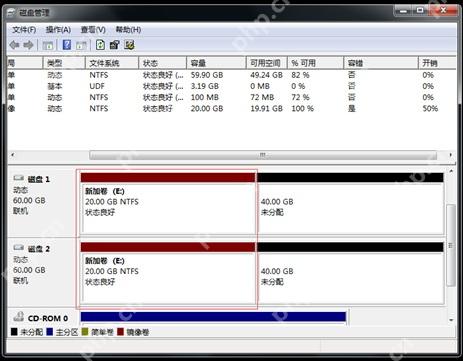Click the dark red 镜像卷 legend swatch

pyautogui.click(x=120, y=332)
